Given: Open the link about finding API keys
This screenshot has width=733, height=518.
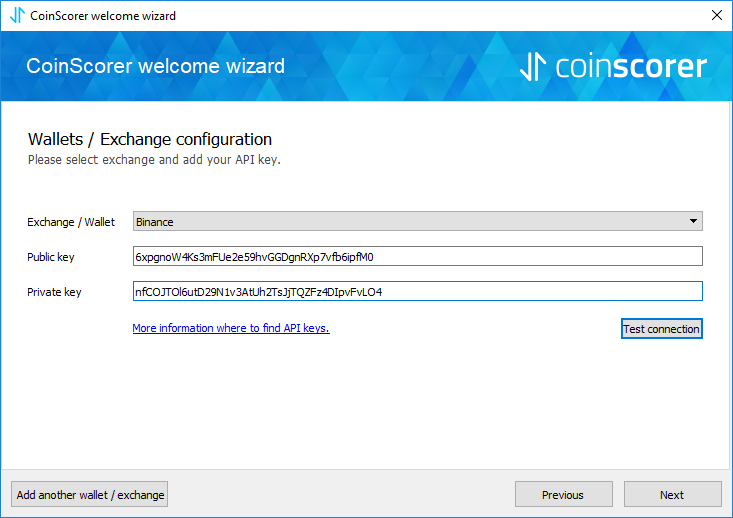Looking at the screenshot, I should tap(231, 328).
